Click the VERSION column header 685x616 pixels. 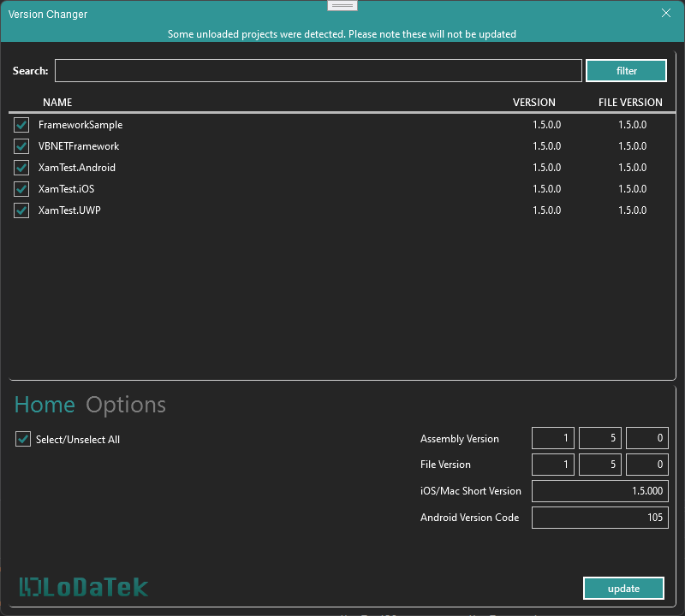(534, 102)
